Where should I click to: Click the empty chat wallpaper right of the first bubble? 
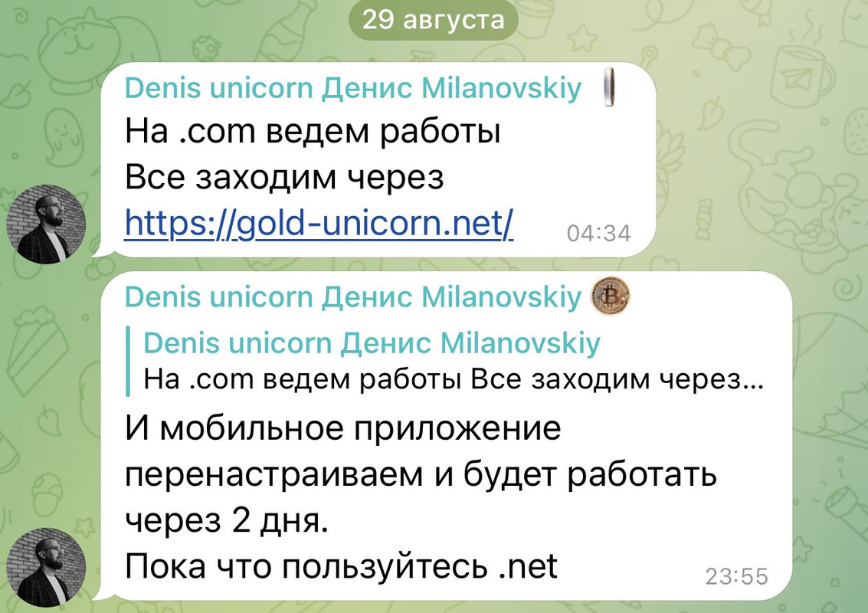758,161
